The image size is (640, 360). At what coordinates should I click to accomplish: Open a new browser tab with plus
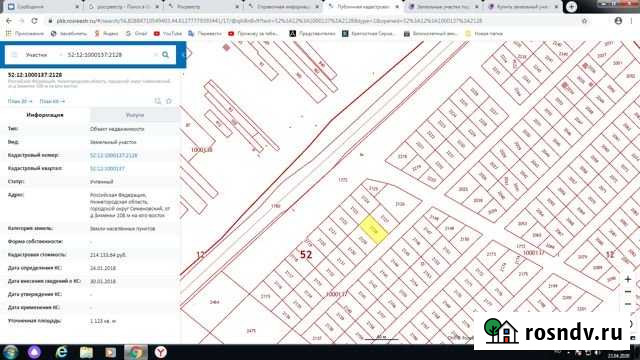571,7
